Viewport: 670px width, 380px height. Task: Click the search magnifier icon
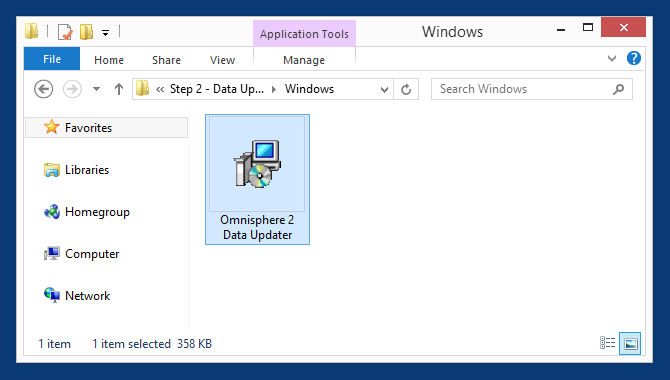point(618,89)
